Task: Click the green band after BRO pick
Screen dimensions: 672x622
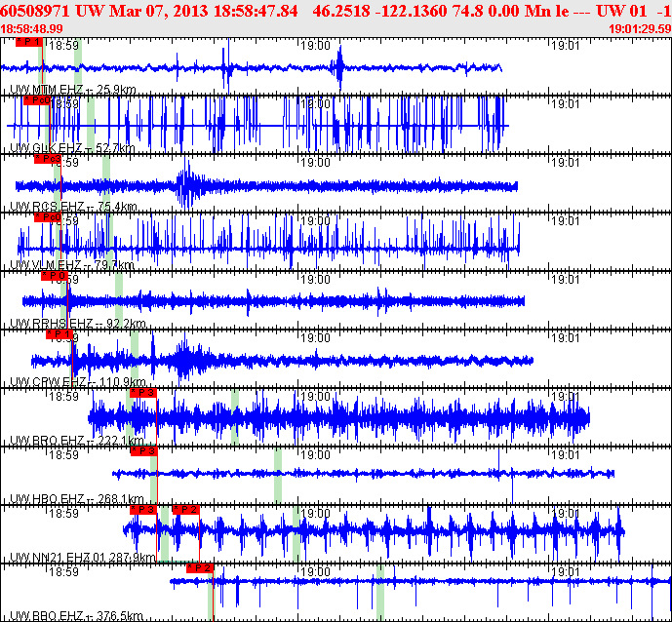Action: [x=234, y=419]
